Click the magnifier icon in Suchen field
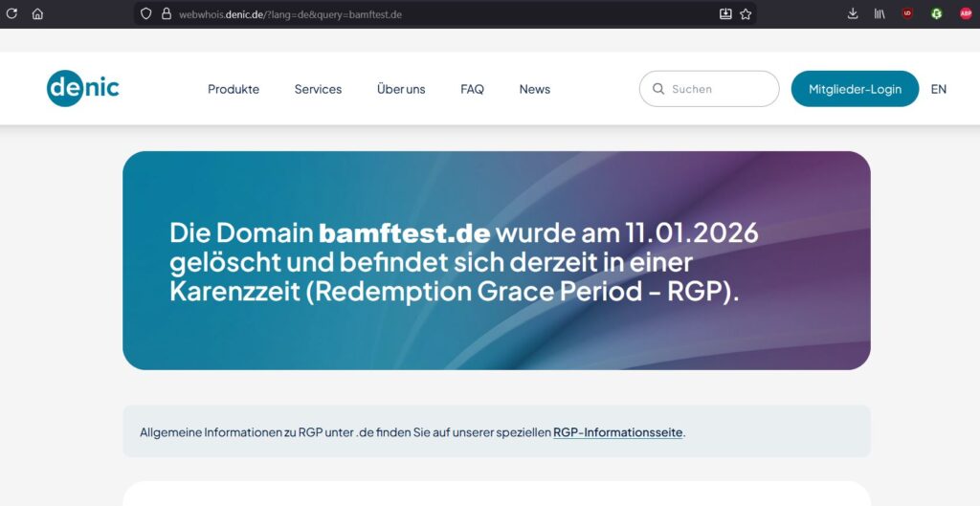 pyautogui.click(x=658, y=89)
